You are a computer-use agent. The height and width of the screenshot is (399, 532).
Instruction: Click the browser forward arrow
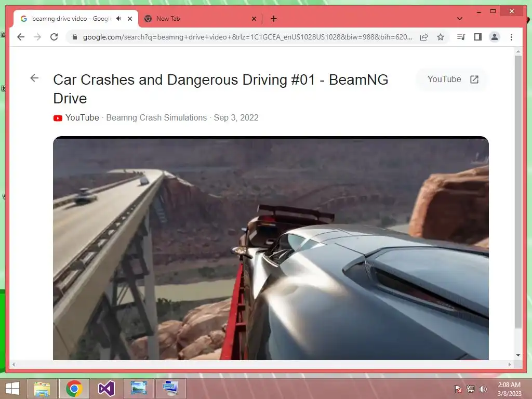click(37, 37)
